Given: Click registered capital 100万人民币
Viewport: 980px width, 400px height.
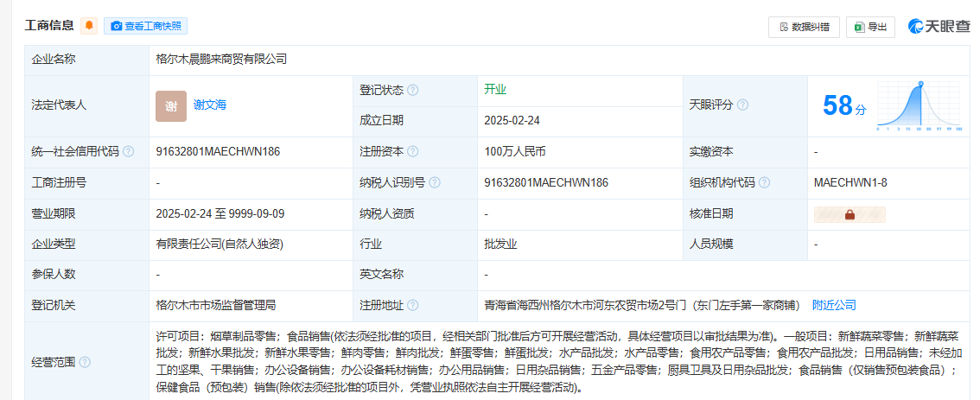Looking at the screenshot, I should 514,152.
